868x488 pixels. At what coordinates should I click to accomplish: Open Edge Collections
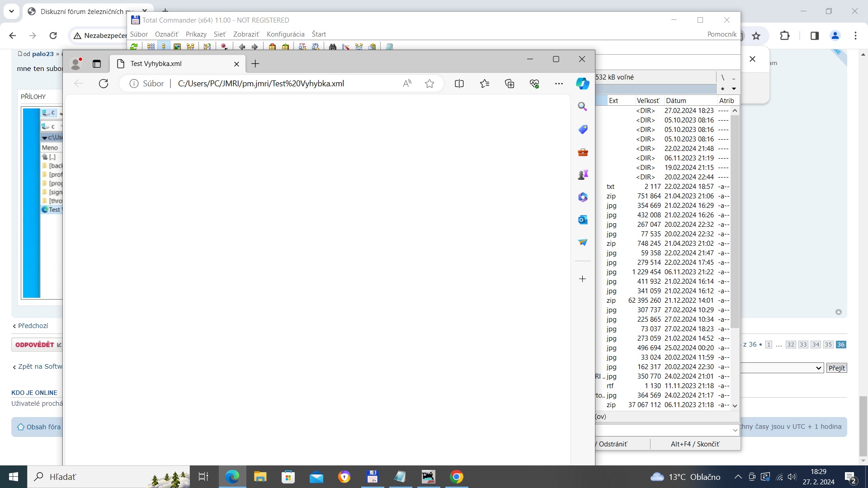509,84
